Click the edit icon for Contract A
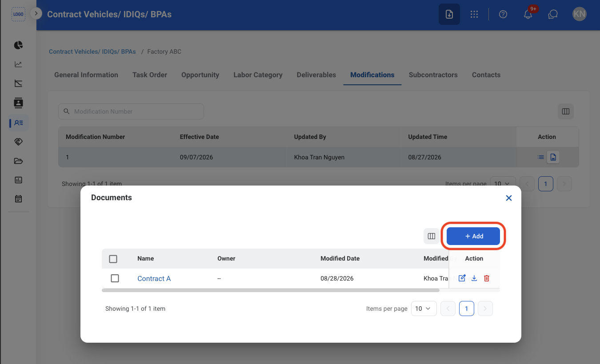 (462, 278)
